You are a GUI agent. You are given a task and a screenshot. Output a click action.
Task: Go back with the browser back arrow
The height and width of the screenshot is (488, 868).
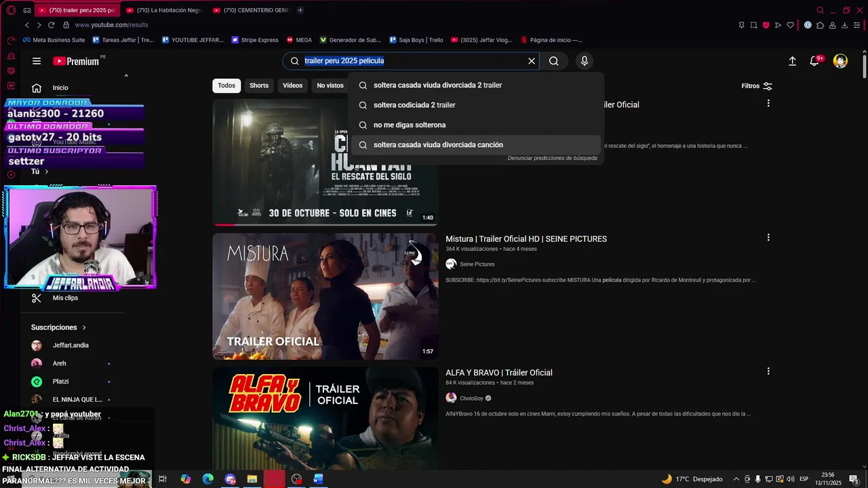click(x=27, y=25)
